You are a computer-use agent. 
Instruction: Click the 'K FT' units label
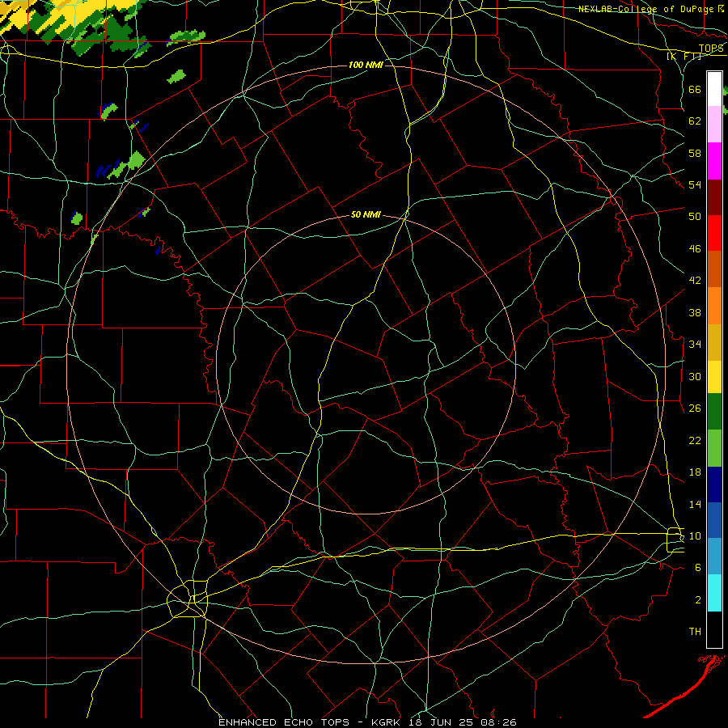coord(684,56)
